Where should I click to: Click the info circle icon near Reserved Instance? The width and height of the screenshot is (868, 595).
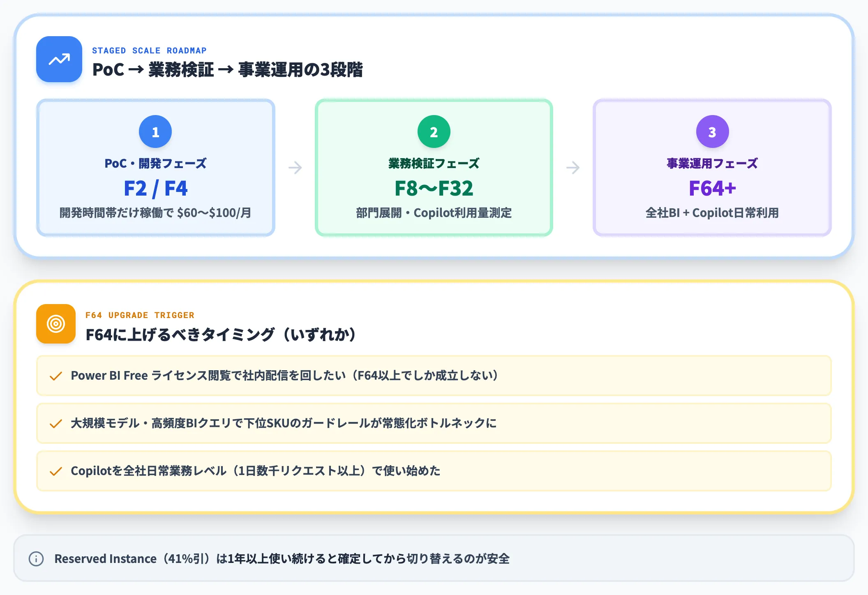[x=36, y=559]
